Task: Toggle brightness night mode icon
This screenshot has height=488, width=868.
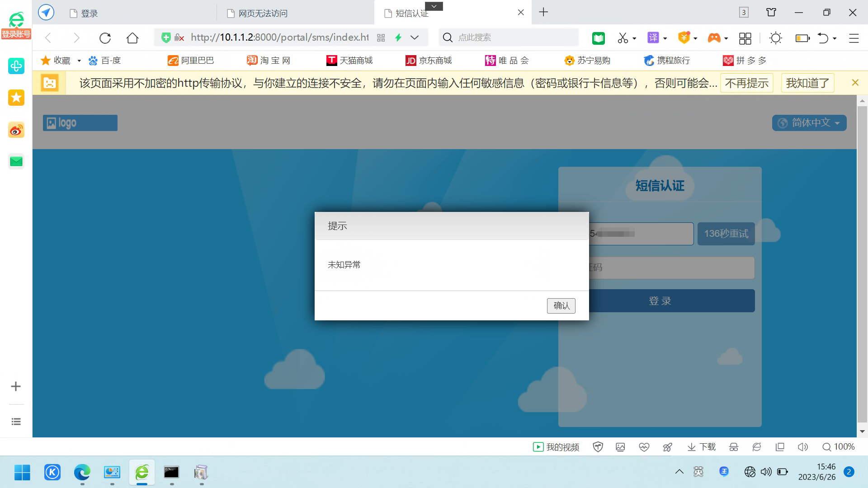Action: [776, 38]
